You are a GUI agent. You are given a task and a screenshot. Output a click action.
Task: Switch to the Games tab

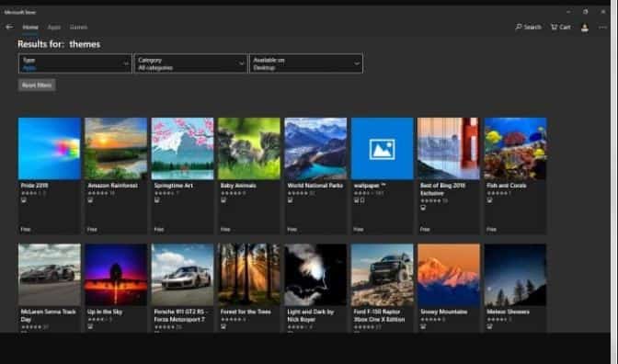pyautogui.click(x=78, y=28)
